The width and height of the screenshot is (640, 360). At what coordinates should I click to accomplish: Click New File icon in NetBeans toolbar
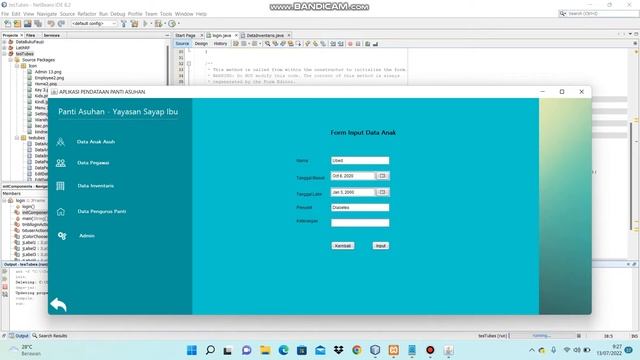click(8, 24)
